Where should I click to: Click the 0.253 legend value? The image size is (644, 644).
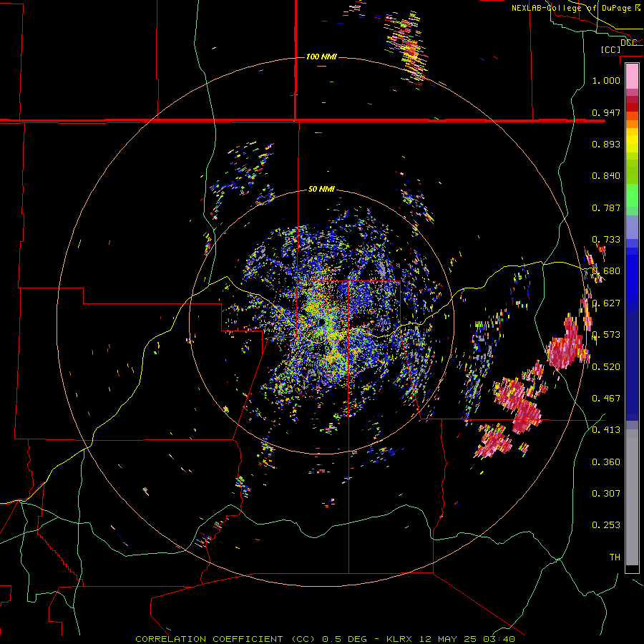[606, 525]
